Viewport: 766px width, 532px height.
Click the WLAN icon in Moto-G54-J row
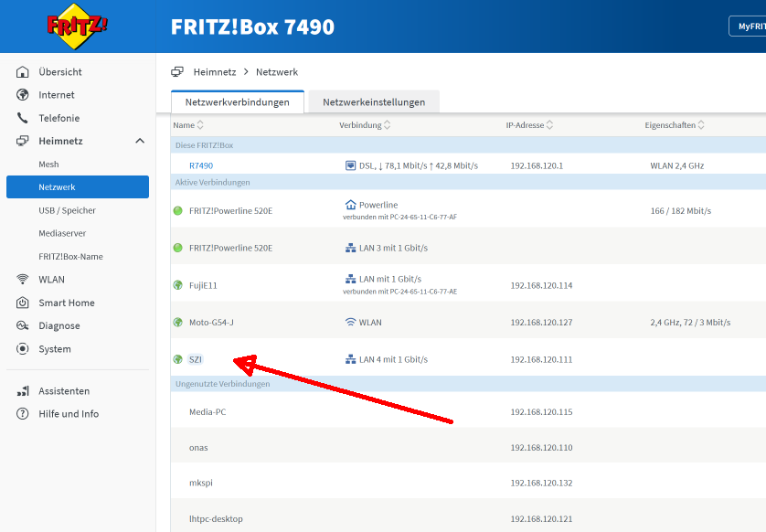[350, 323]
